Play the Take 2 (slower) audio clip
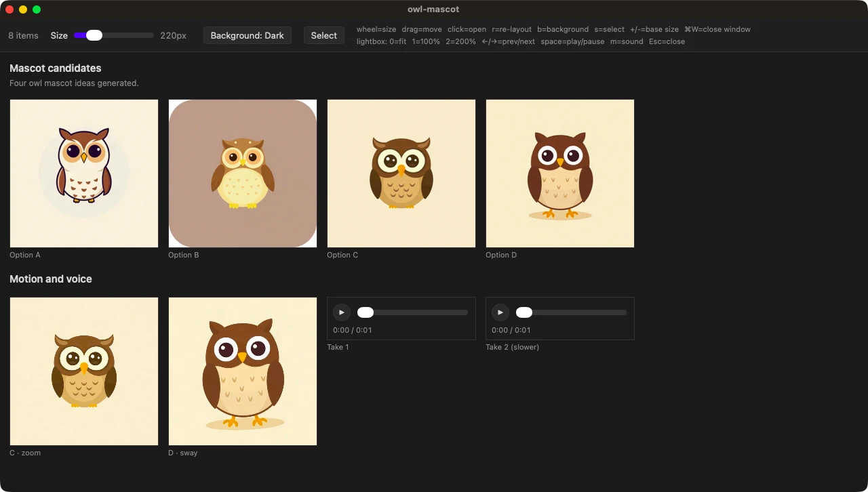The image size is (868, 492). click(x=500, y=312)
